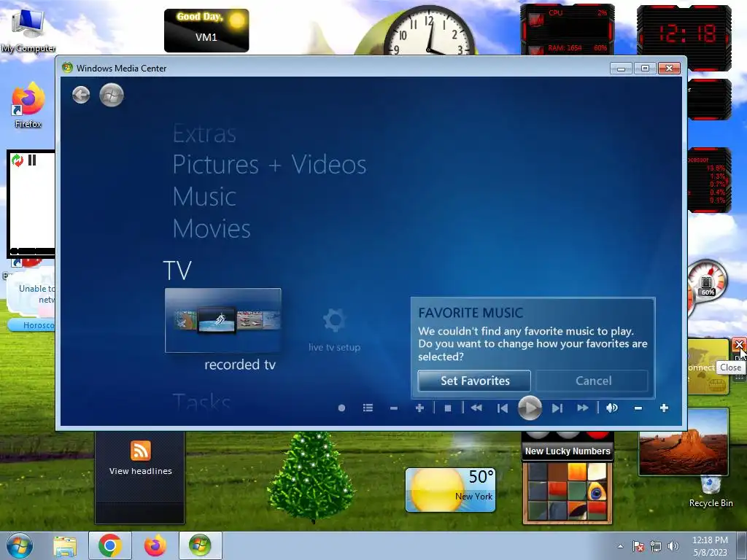Image resolution: width=747 pixels, height=560 pixels.
Task: Click the fast forward button
Action: [583, 408]
